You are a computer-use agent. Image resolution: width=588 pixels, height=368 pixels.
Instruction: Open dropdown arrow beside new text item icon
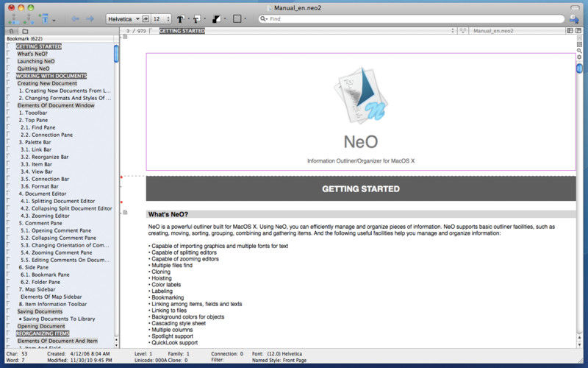point(54,21)
